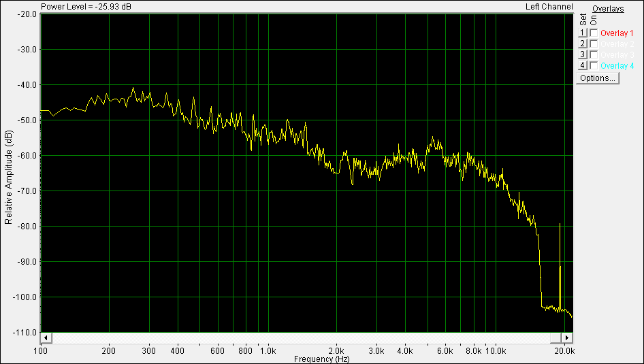Click the -20.0 amplitude tick label
Viewport: 644px width, 364px height.
click(x=27, y=14)
